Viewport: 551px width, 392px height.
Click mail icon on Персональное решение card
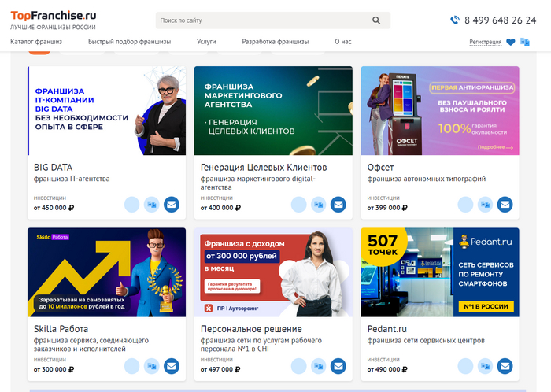(x=338, y=366)
